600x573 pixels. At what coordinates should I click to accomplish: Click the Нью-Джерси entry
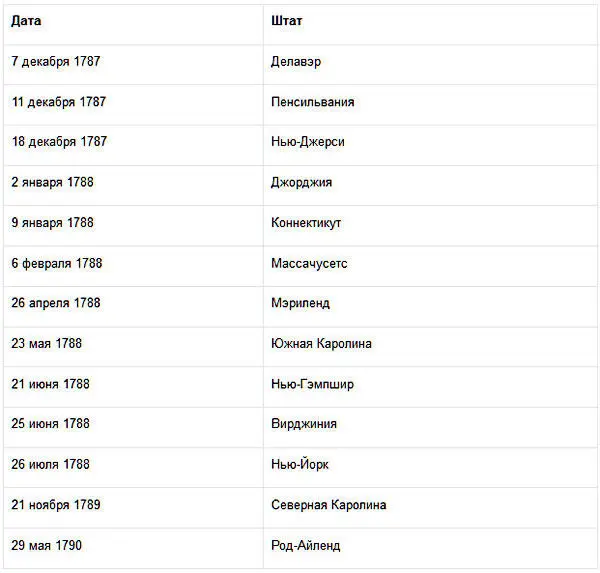tap(308, 142)
